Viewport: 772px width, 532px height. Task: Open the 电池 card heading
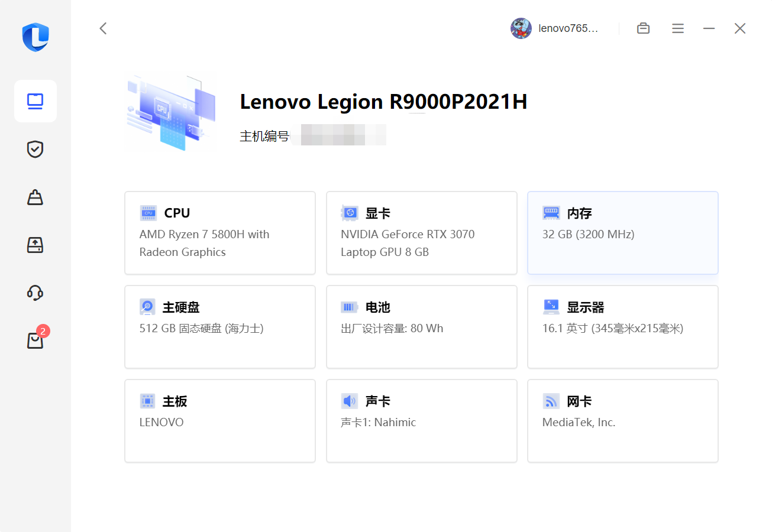coord(378,307)
